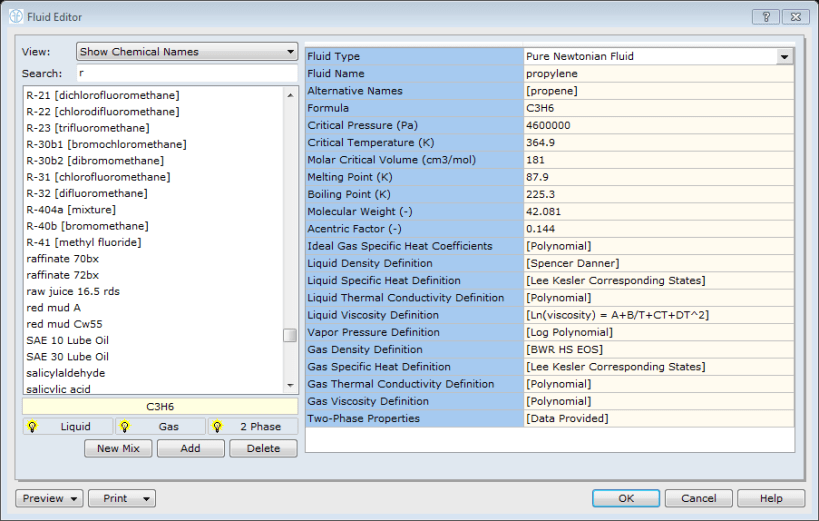Click the Critical Temperature value 364.9
This screenshot has height=521, width=819.
(x=659, y=143)
